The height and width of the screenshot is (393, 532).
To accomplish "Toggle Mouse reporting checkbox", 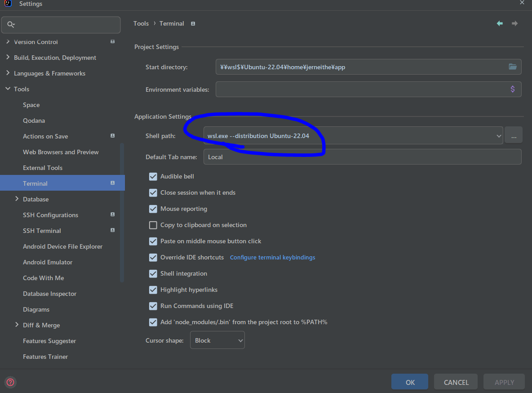I will click(153, 209).
